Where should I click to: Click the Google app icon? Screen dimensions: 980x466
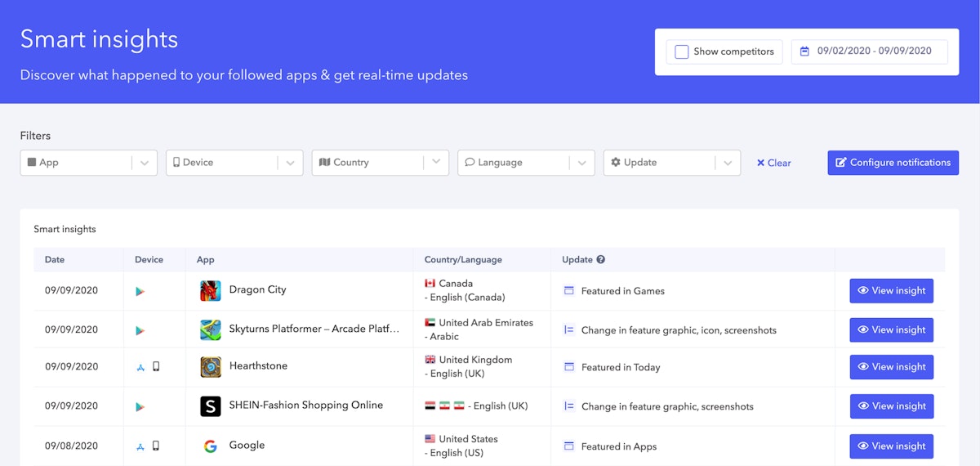coord(211,446)
